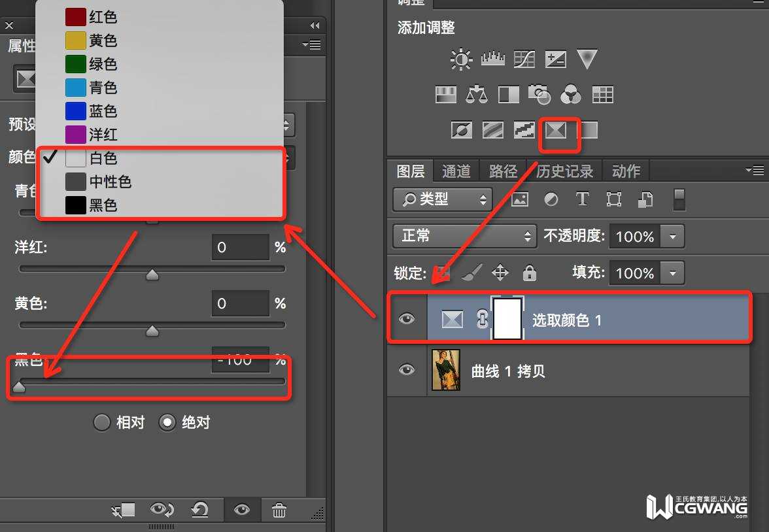Choose 白色 from the colors list
Image resolution: width=769 pixels, height=532 pixels.
coord(160,158)
